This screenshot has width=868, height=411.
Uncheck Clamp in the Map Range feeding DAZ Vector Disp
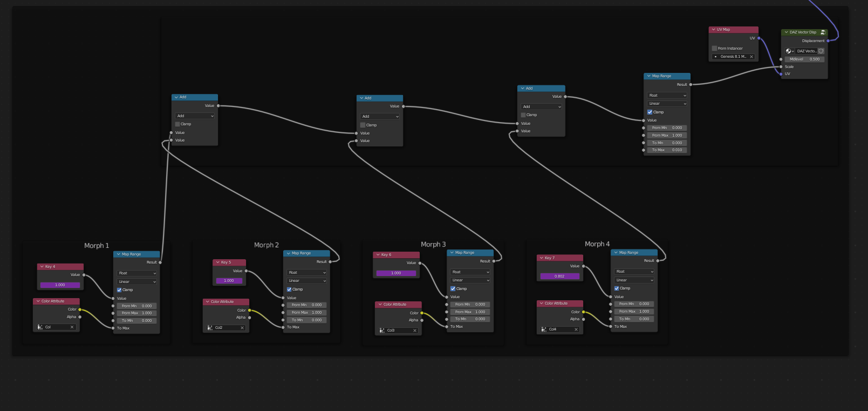point(650,112)
